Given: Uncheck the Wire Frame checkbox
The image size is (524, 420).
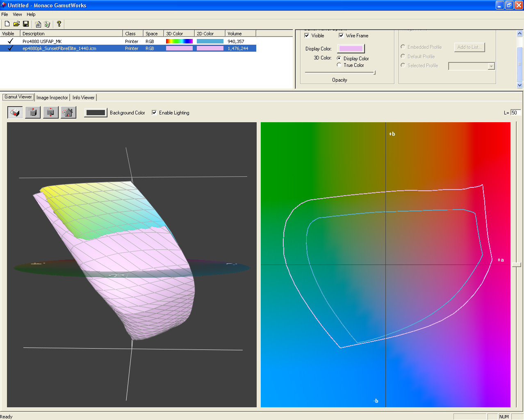Looking at the screenshot, I should [341, 36].
